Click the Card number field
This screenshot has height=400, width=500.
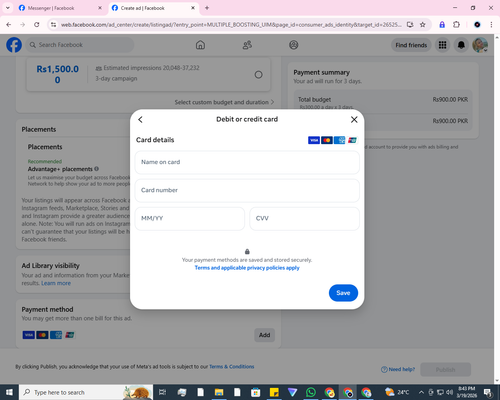tap(247, 190)
